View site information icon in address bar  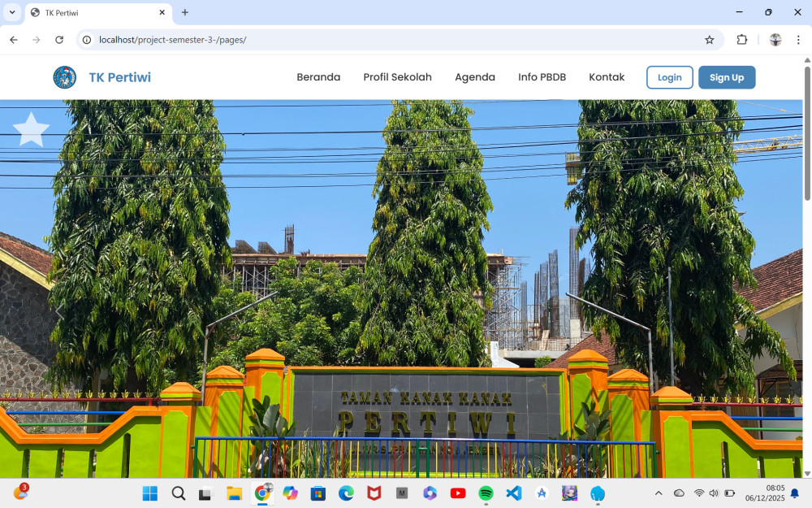(87, 40)
